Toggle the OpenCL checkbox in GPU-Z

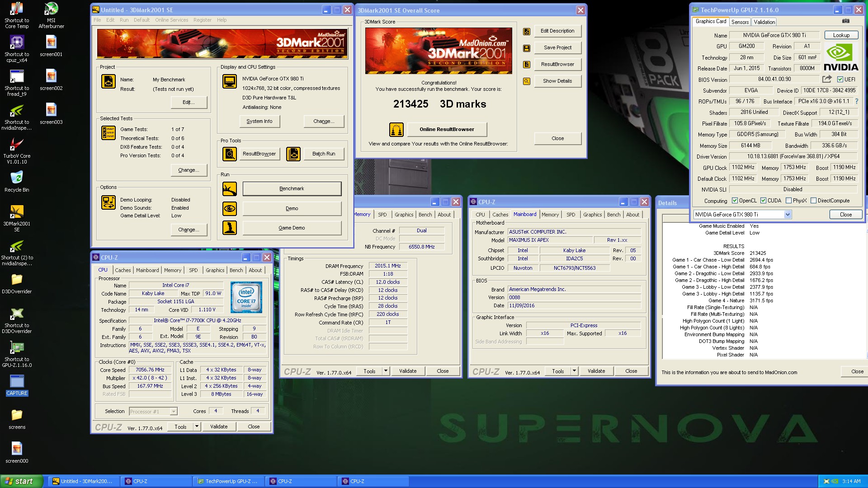(x=735, y=201)
